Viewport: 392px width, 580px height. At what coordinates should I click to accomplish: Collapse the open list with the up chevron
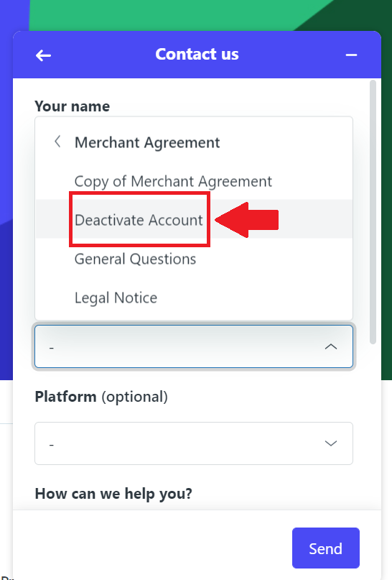(x=331, y=346)
